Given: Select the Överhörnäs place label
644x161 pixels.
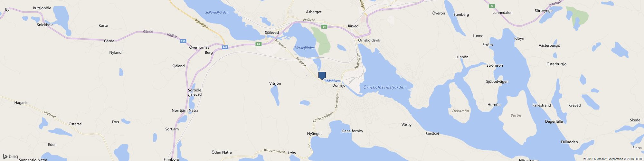Looking at the screenshot, I should click(x=199, y=47).
